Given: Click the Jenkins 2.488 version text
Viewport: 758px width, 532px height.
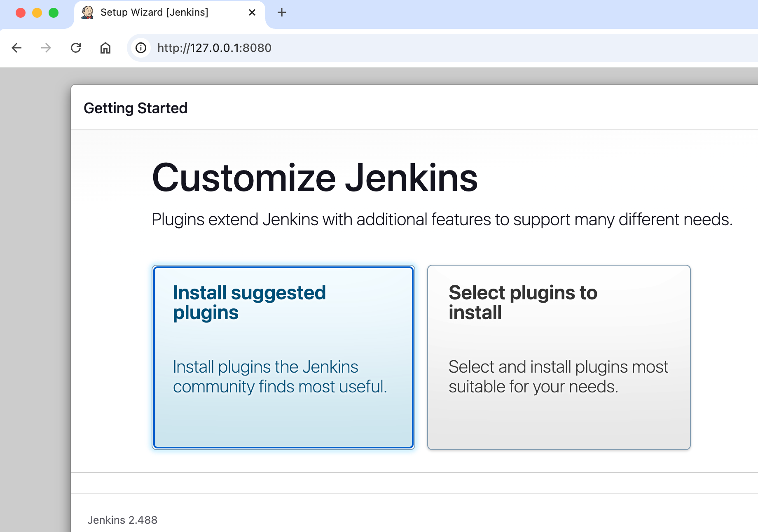Looking at the screenshot, I should point(122,520).
